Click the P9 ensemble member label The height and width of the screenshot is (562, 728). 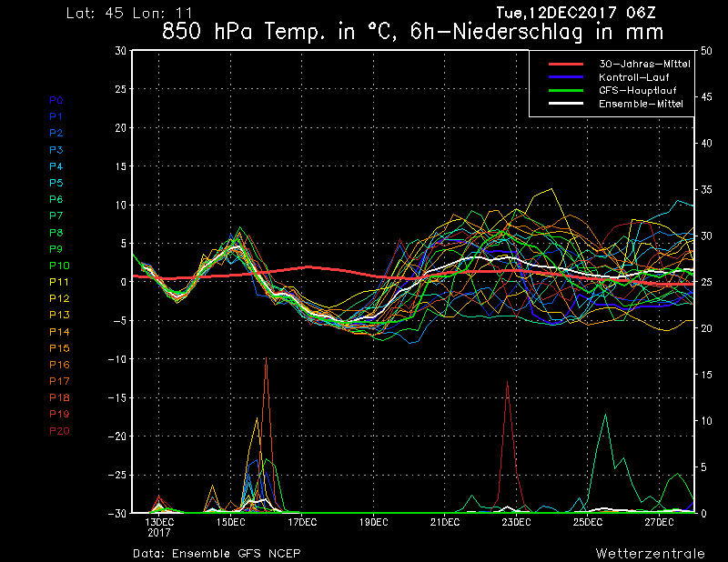(56, 249)
